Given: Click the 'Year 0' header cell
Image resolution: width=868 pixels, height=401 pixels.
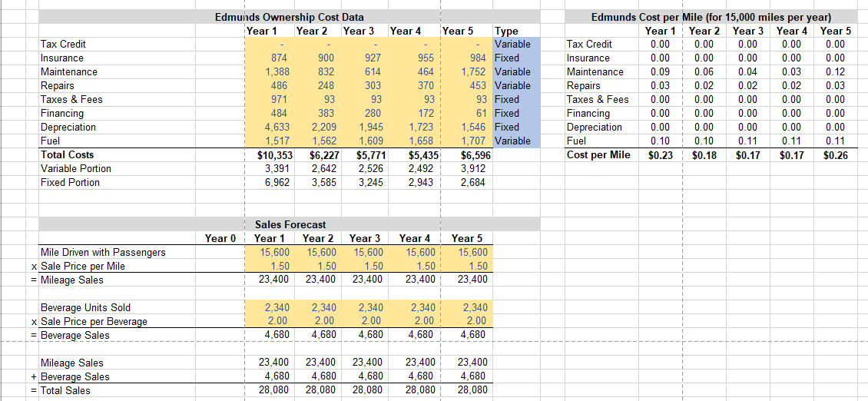Looking at the screenshot, I should (x=220, y=238).
